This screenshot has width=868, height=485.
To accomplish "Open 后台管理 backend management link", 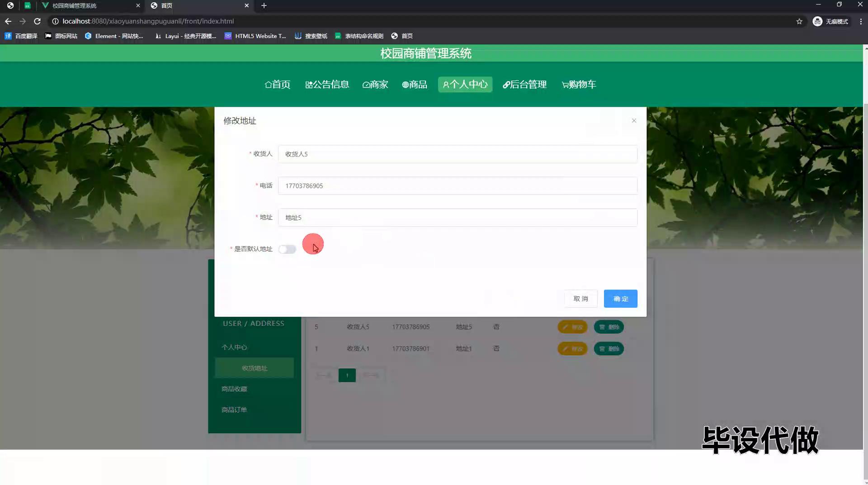I will (x=524, y=85).
